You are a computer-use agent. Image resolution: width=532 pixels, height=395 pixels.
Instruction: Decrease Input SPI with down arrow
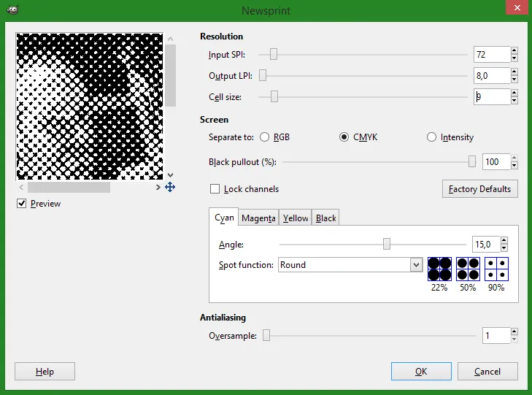[514, 58]
